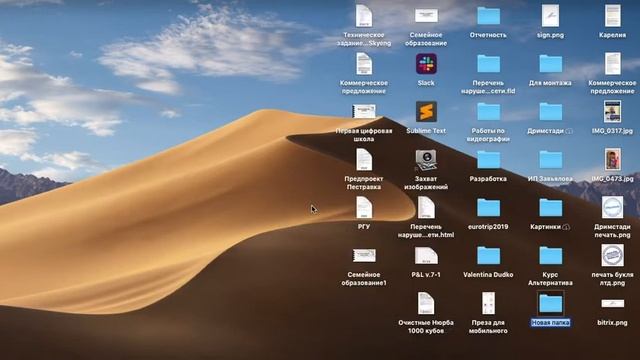Select the Техническое задание...Skyeng document
This screenshot has height=360, width=640.
pos(364,16)
